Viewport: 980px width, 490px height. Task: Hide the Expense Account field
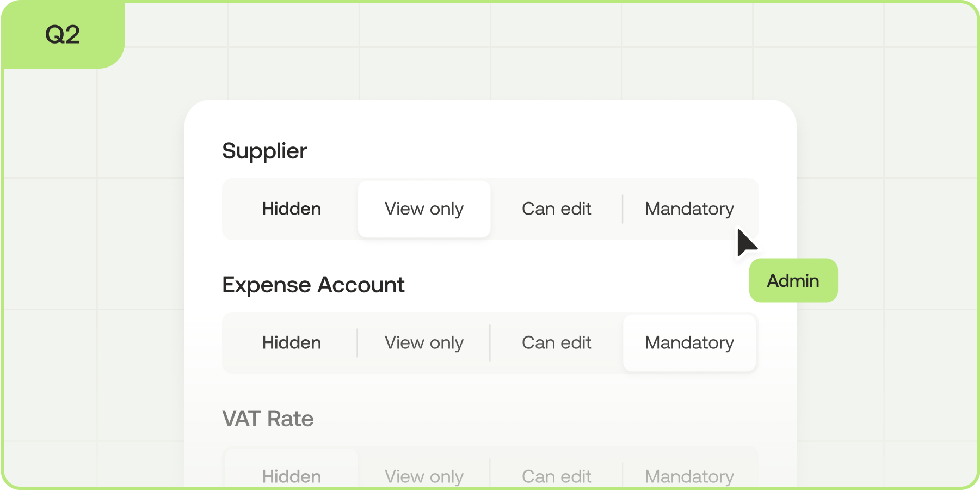tap(291, 342)
